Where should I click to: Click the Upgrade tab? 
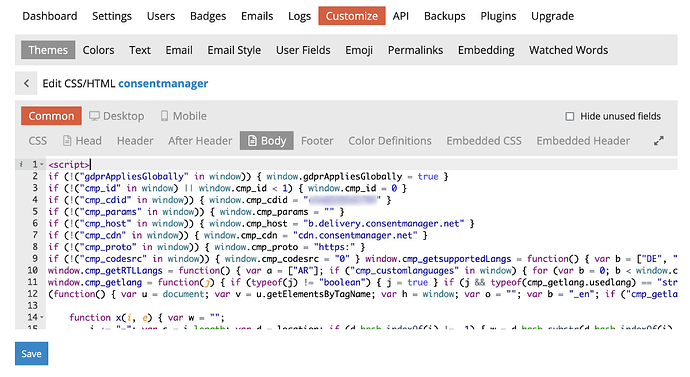tap(553, 16)
